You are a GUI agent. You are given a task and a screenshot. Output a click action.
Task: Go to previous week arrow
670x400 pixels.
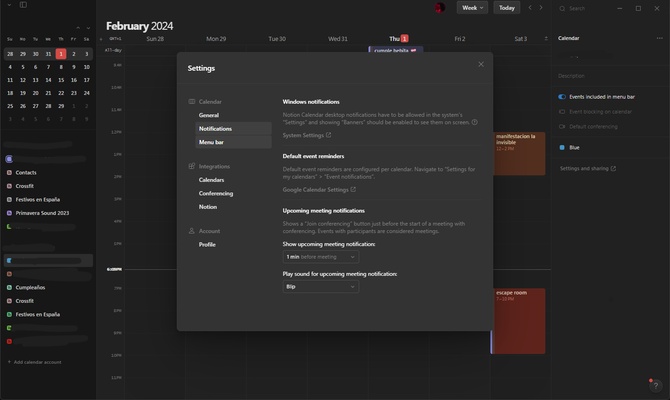(x=530, y=8)
